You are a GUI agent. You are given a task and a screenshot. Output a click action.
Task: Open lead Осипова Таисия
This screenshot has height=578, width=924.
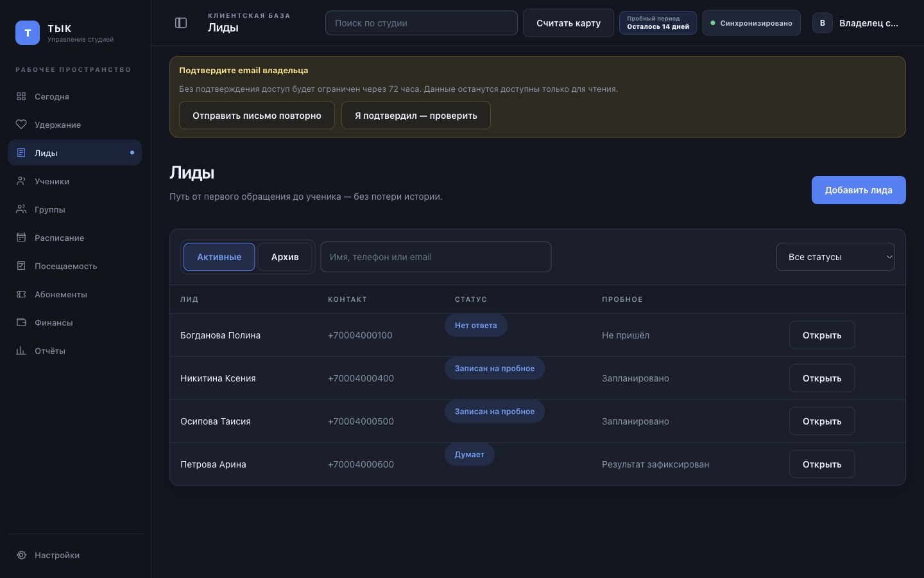coord(822,421)
